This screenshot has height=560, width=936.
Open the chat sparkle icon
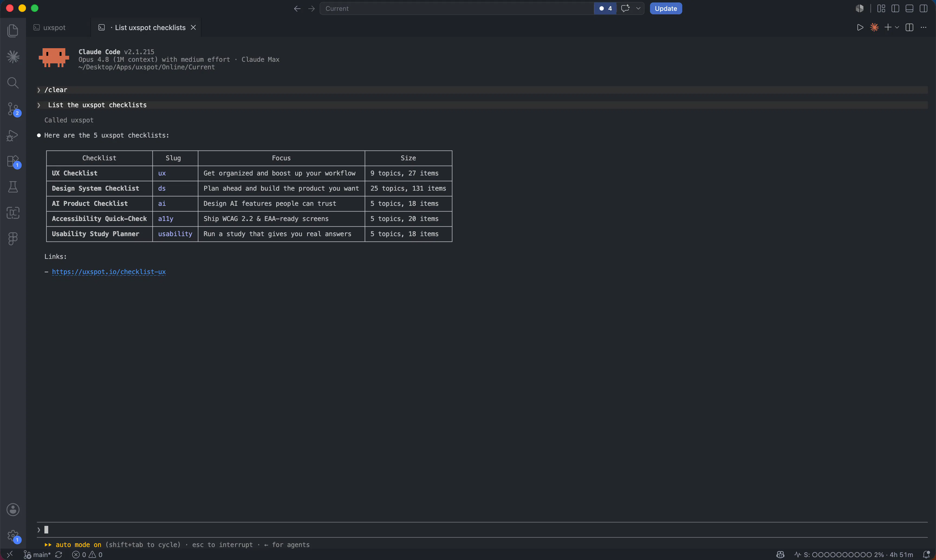625,8
